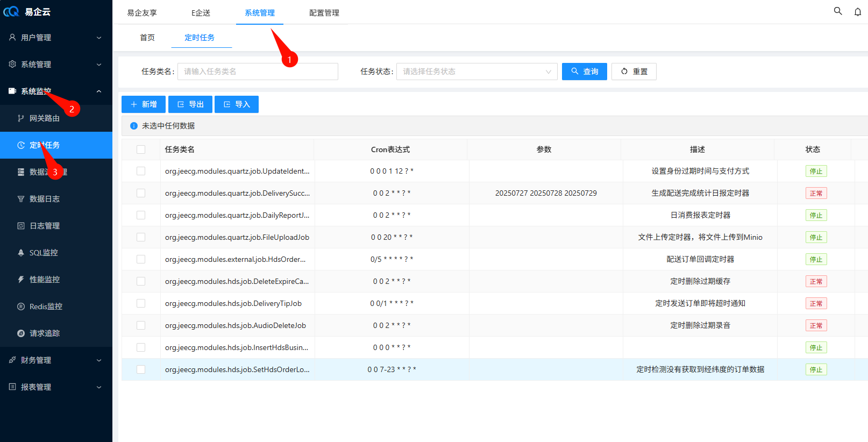
Task: Expand the 报表管理 sidebar chevron
Action: (x=99, y=387)
